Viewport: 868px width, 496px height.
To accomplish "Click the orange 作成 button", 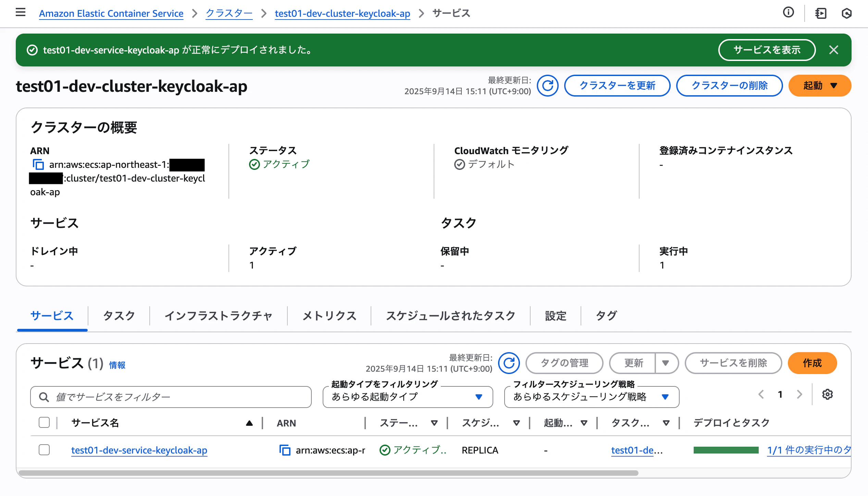I will pyautogui.click(x=812, y=363).
